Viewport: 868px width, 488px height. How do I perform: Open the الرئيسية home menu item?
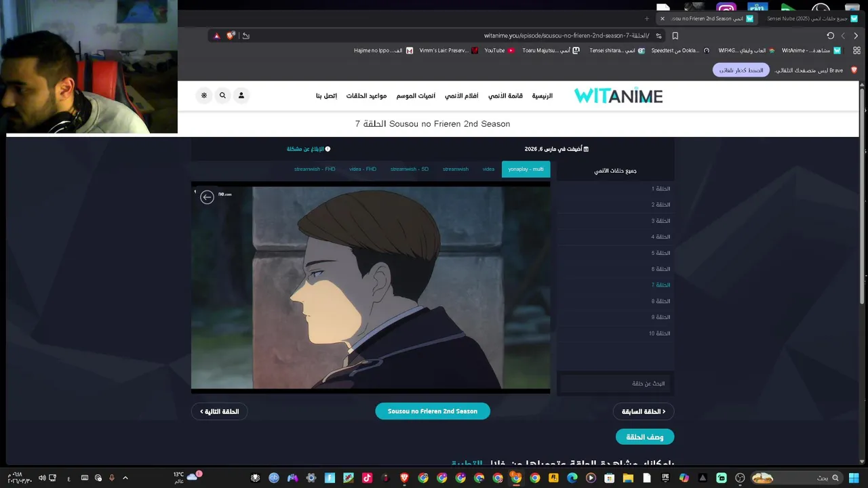point(542,96)
